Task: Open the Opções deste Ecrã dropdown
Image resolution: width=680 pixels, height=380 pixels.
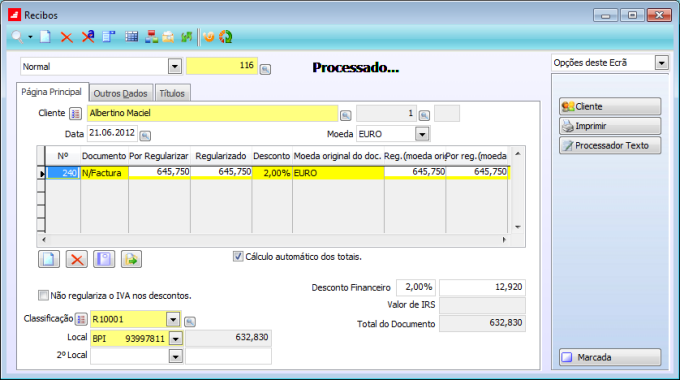Action: (x=661, y=63)
